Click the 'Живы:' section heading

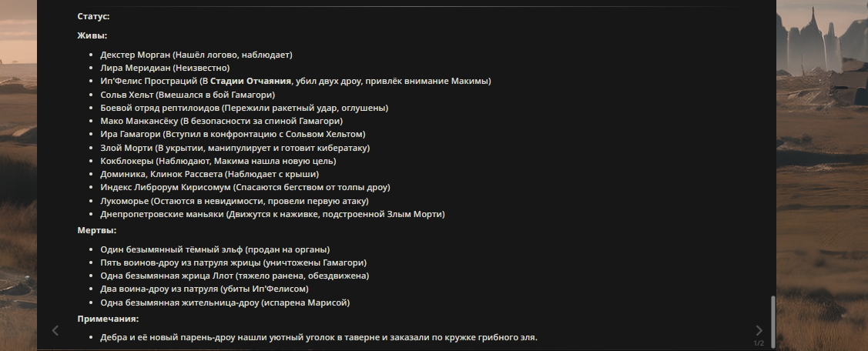[92, 35]
